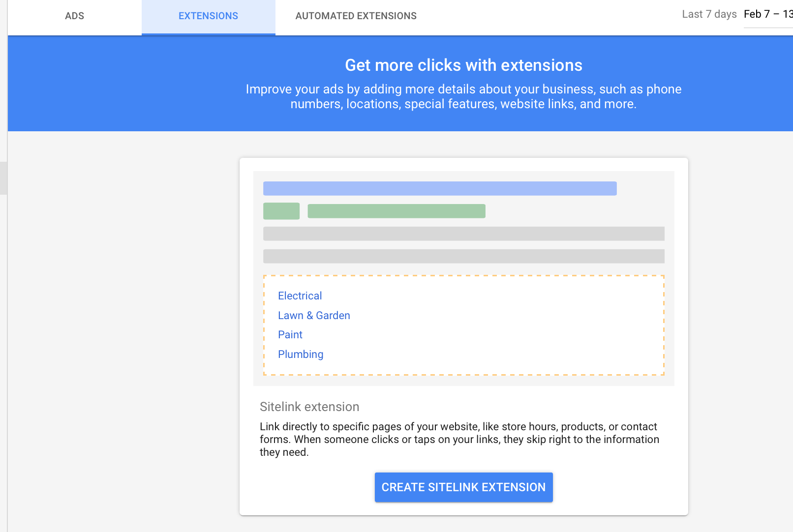Click the gray handle on the left edge

3,178
